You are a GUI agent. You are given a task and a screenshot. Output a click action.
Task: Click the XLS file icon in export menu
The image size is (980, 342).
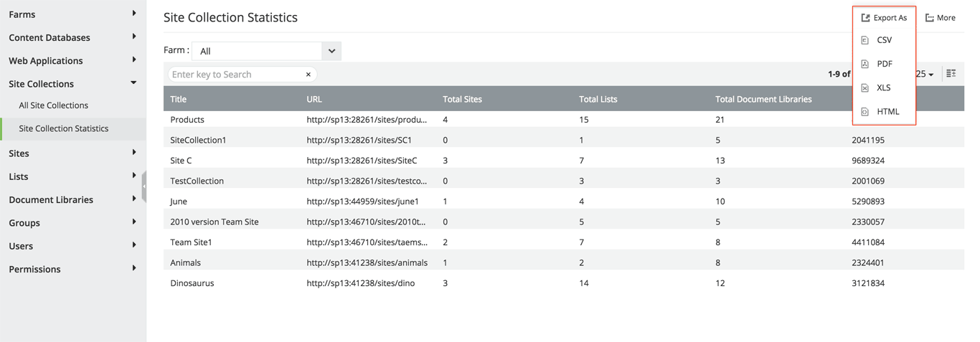point(864,88)
